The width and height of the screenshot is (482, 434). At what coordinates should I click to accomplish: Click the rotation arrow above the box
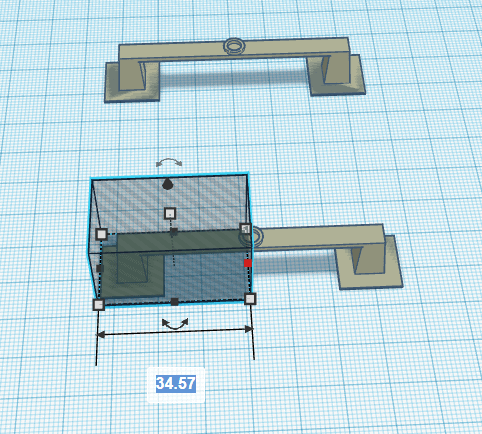point(169,162)
